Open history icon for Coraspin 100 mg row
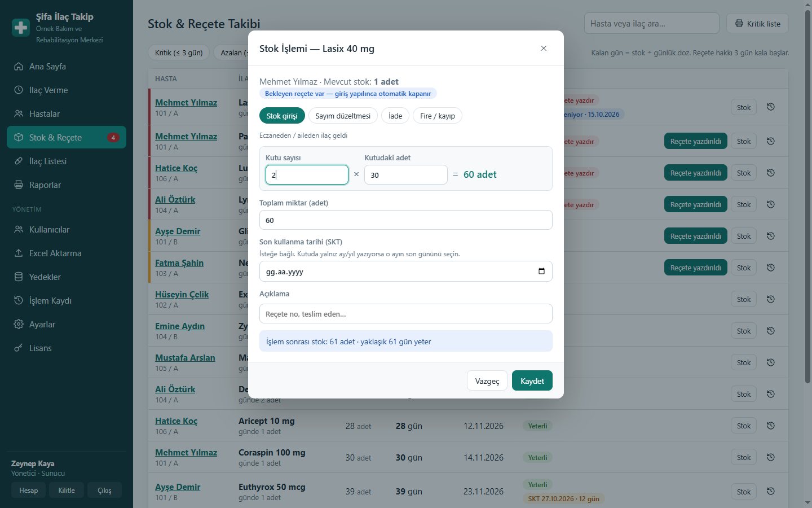This screenshot has height=508, width=812. tap(771, 457)
